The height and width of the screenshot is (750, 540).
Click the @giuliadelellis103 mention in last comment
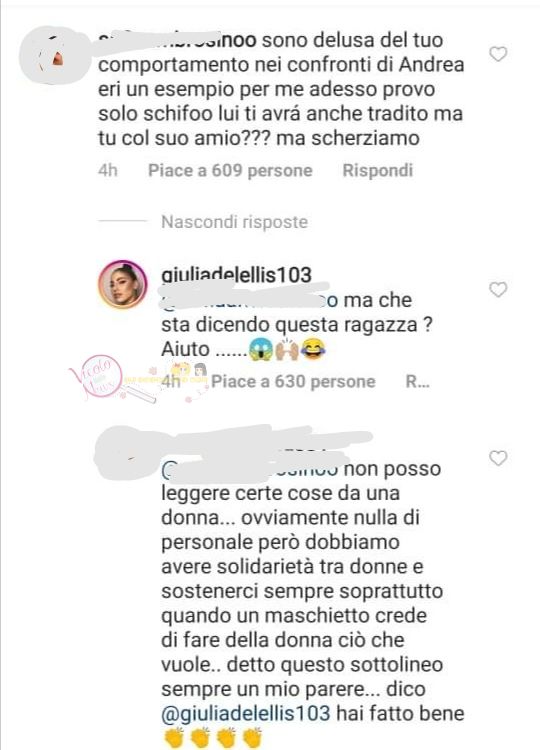(x=246, y=713)
